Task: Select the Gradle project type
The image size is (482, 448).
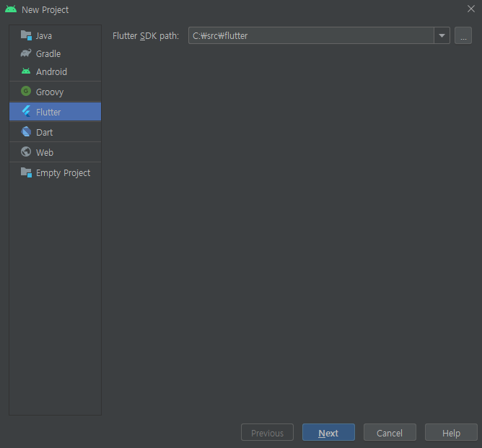Action: point(56,53)
